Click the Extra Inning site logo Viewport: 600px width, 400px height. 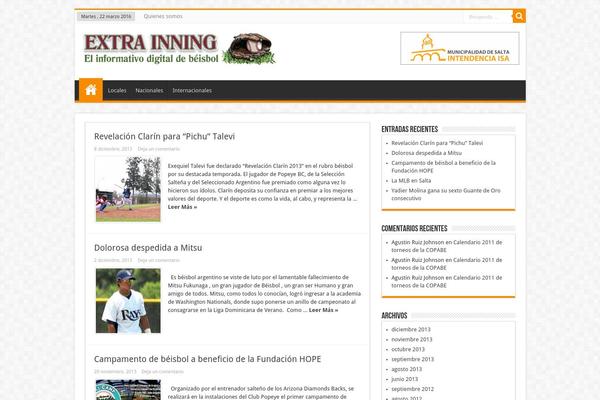179,49
